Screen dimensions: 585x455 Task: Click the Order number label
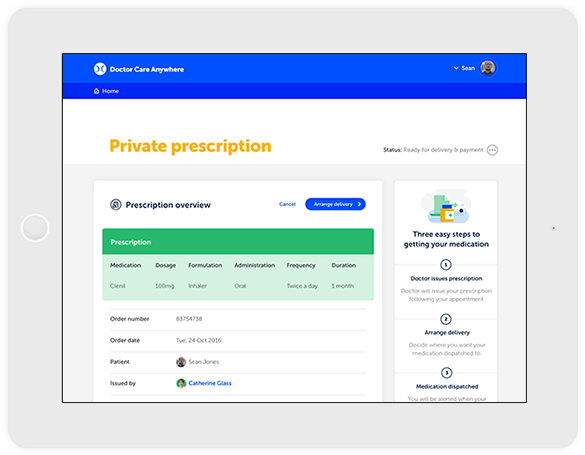129,319
